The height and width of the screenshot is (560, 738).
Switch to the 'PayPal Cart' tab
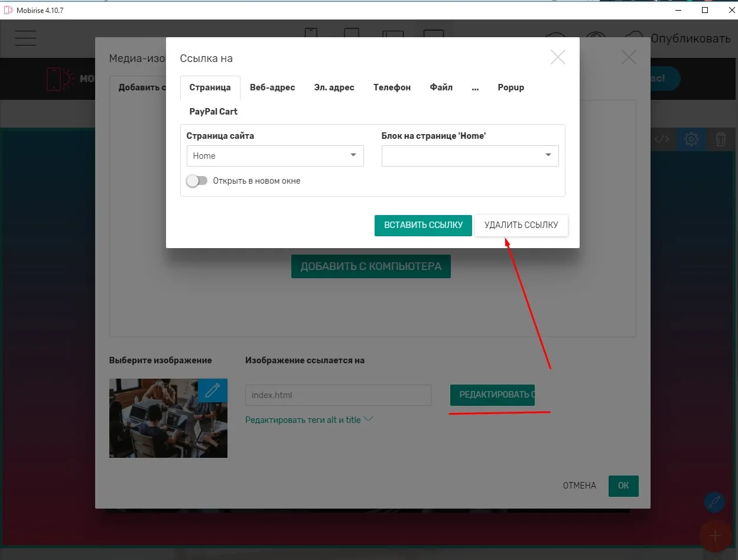213,112
